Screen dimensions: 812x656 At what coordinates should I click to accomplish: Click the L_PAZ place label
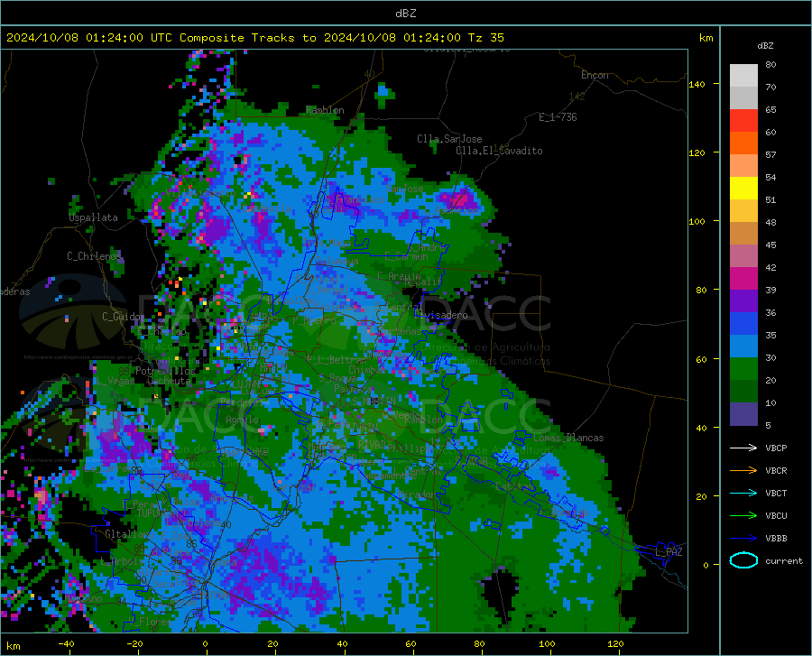669,552
